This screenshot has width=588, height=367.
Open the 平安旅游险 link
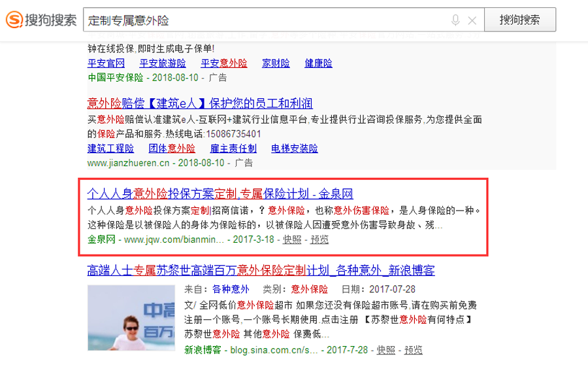[x=163, y=63]
